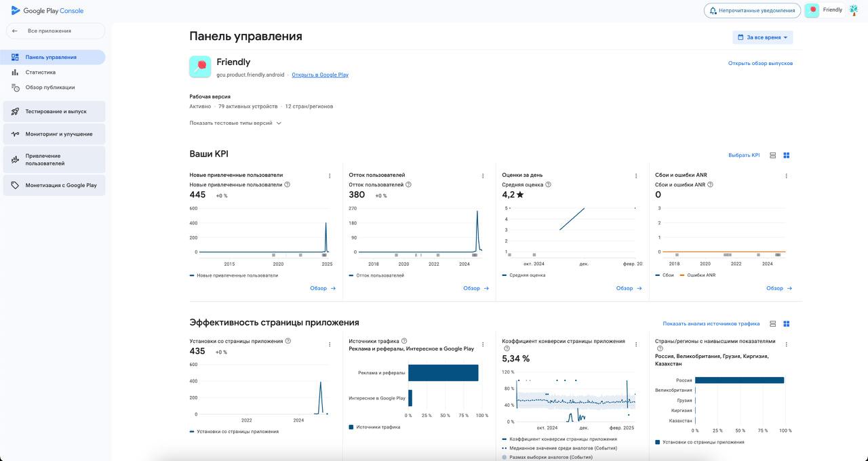This screenshot has width=868, height=461.
Task: Open the Все приложения app selector
Action: 51,31
